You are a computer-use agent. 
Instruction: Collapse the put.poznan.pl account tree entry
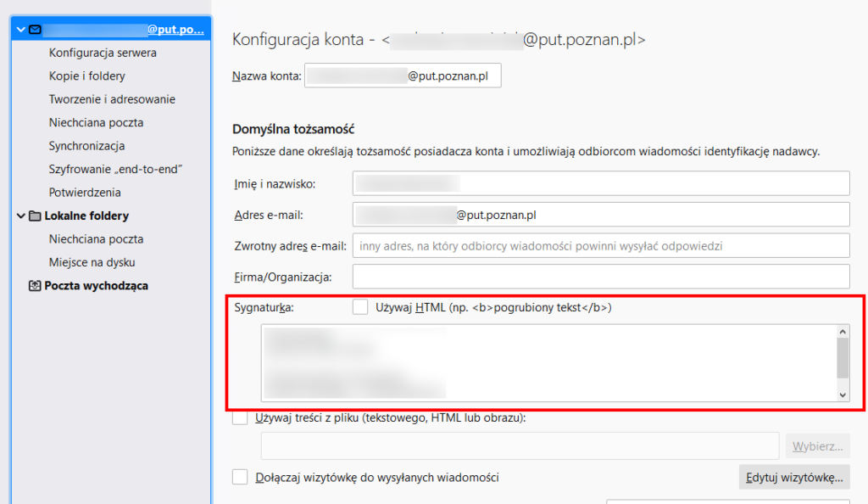tap(19, 28)
